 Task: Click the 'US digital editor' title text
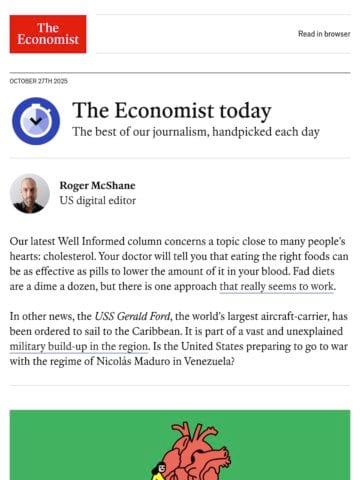click(x=98, y=201)
